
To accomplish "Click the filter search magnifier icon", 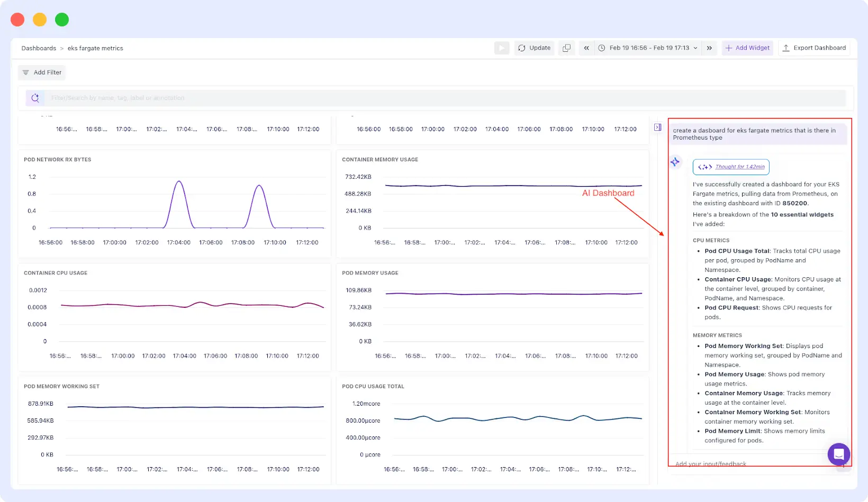I will 35,98.
